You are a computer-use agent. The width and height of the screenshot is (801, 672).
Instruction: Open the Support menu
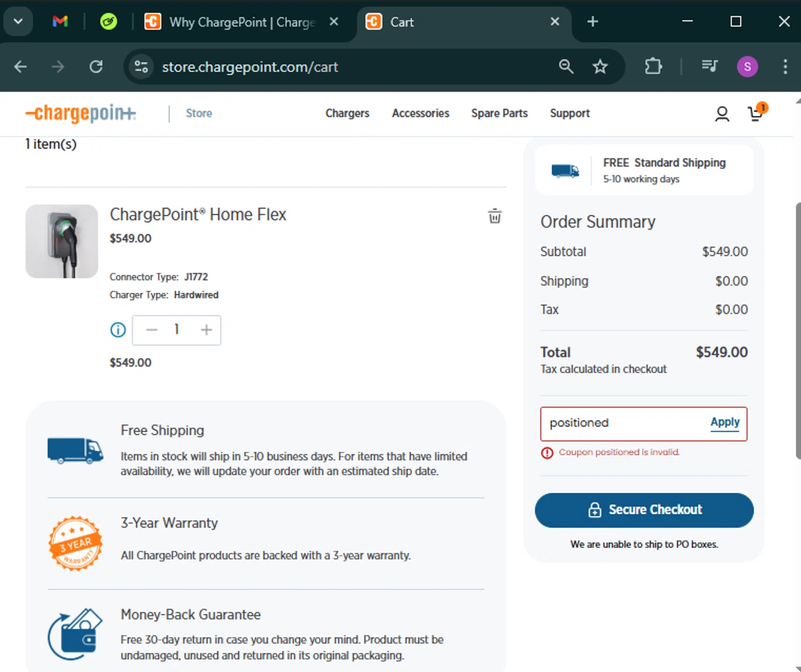(x=570, y=113)
